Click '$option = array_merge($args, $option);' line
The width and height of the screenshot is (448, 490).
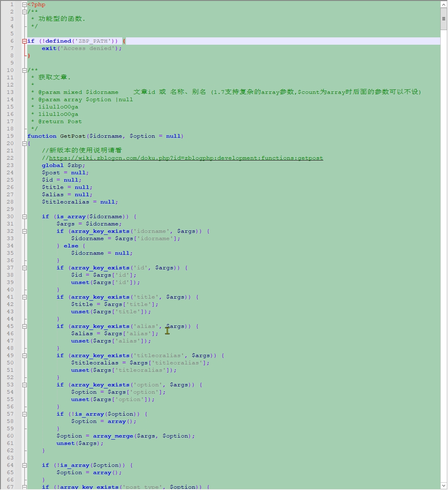pos(126,436)
